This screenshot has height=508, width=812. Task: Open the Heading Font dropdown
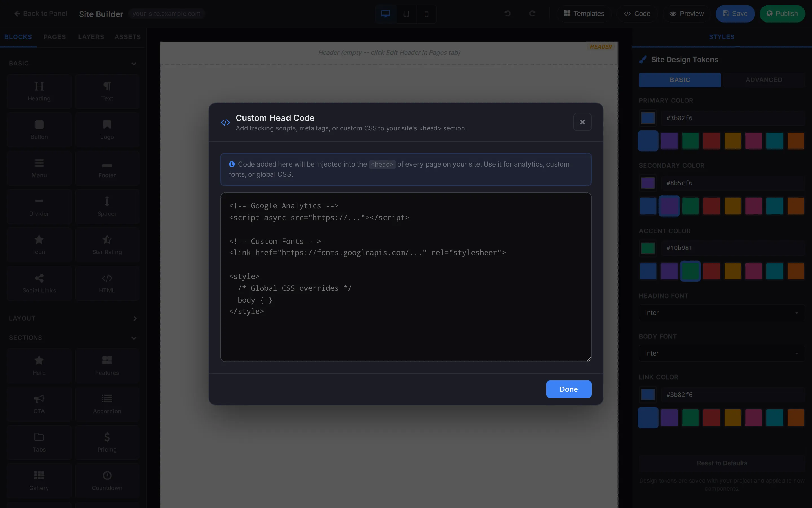click(x=721, y=313)
